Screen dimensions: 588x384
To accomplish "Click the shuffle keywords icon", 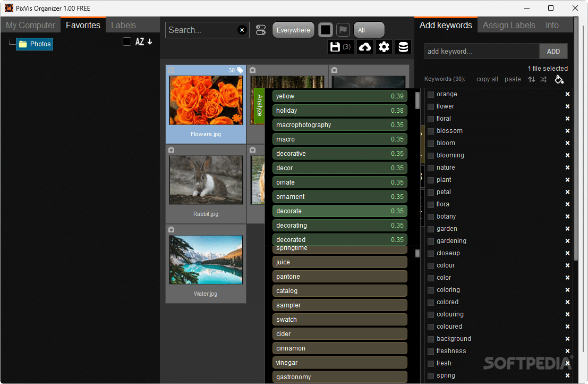I will point(542,79).
